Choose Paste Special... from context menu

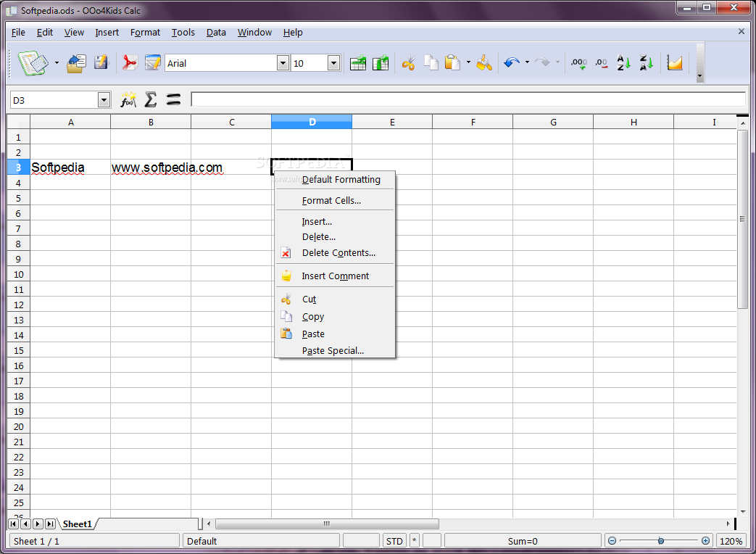[335, 350]
